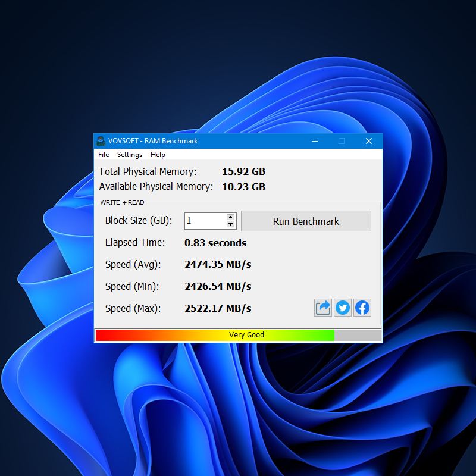Open the Help menu
This screenshot has width=476, height=476.
point(158,154)
